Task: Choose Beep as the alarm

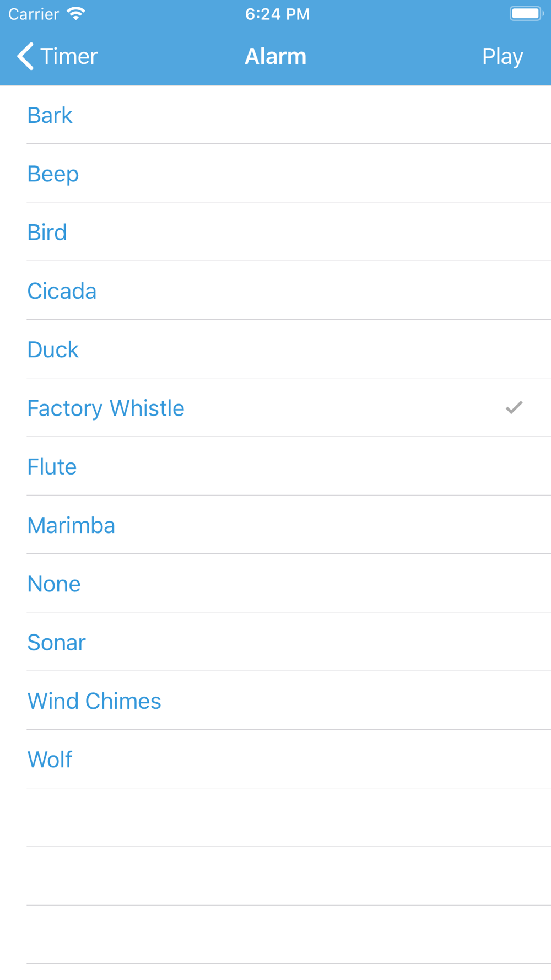Action: click(x=275, y=173)
